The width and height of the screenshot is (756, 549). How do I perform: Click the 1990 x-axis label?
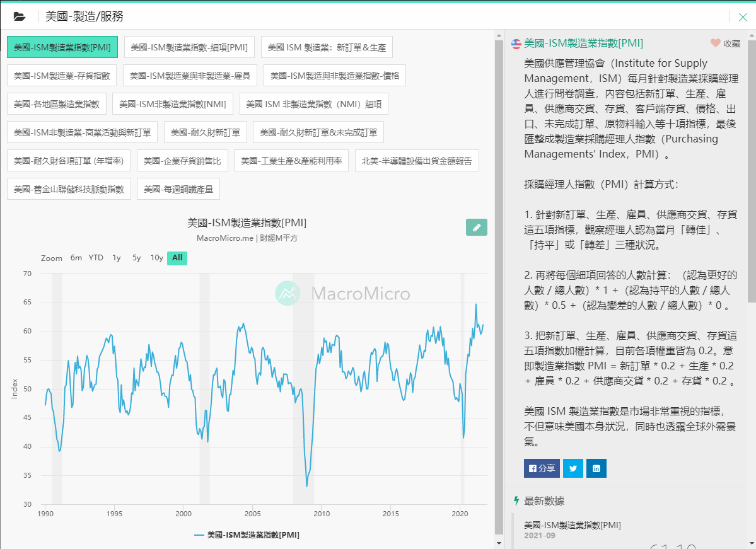pyautogui.click(x=45, y=514)
